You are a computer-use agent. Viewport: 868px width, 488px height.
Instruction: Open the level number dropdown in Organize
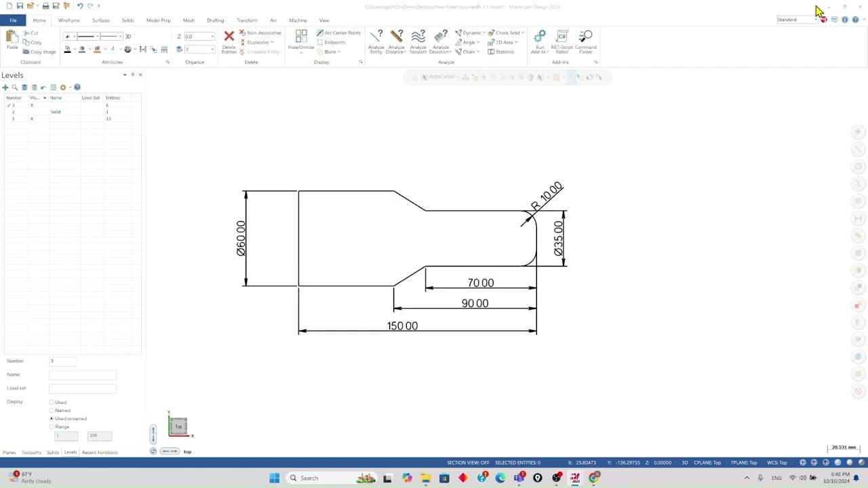212,49
